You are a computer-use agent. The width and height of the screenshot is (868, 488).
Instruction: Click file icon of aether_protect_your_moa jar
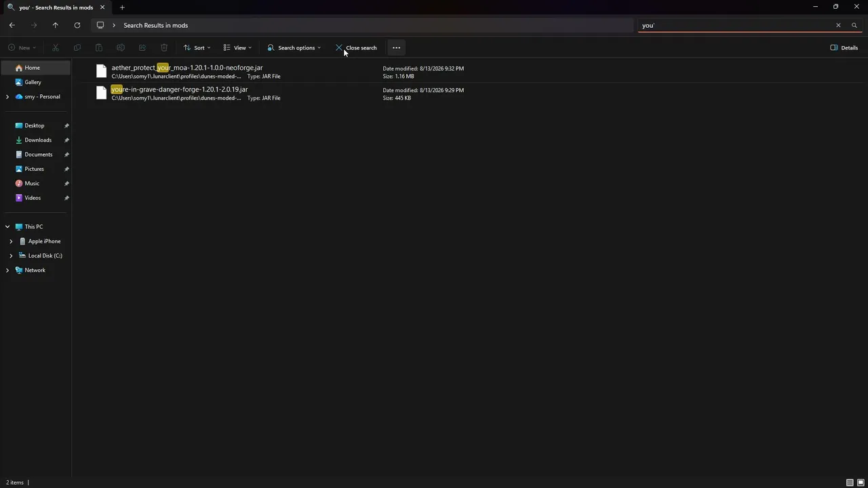pyautogui.click(x=102, y=71)
